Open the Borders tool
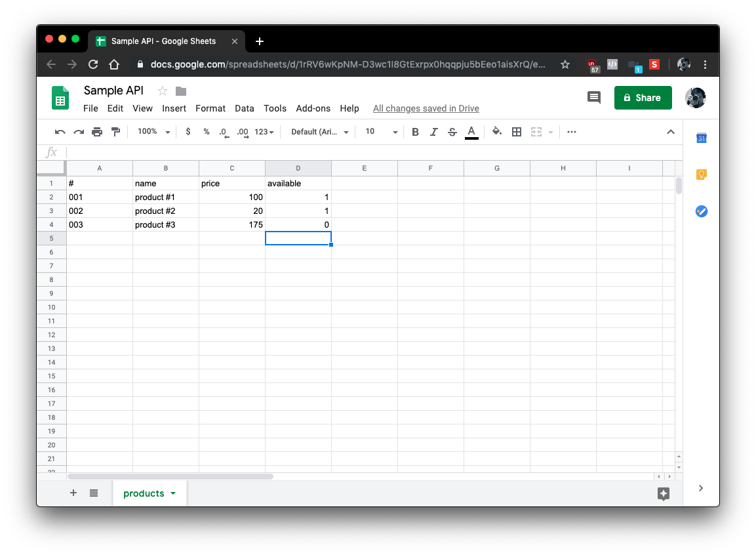The image size is (756, 555). click(x=517, y=132)
